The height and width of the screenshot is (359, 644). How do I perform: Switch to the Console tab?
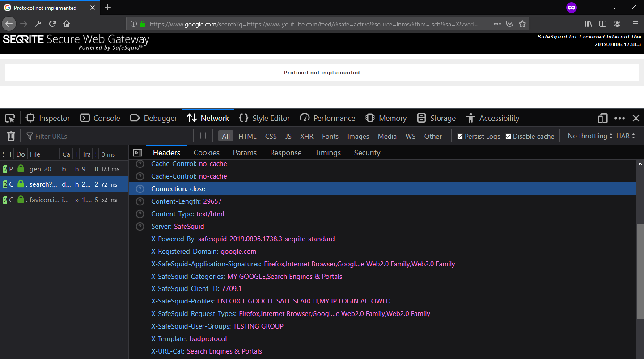pos(100,118)
